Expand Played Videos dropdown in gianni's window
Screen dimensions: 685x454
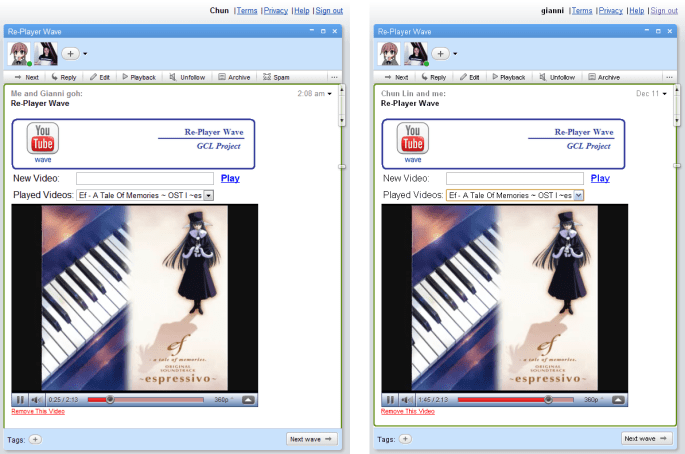point(578,195)
